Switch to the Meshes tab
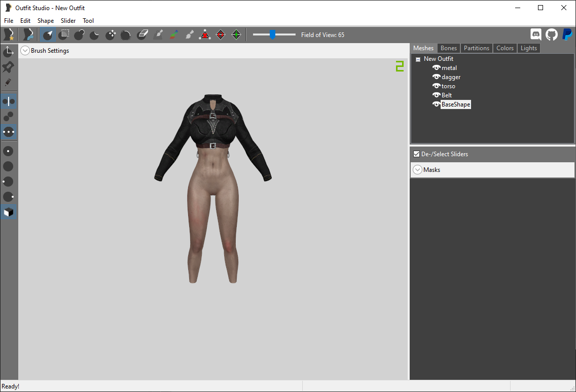576x392 pixels. coord(423,48)
